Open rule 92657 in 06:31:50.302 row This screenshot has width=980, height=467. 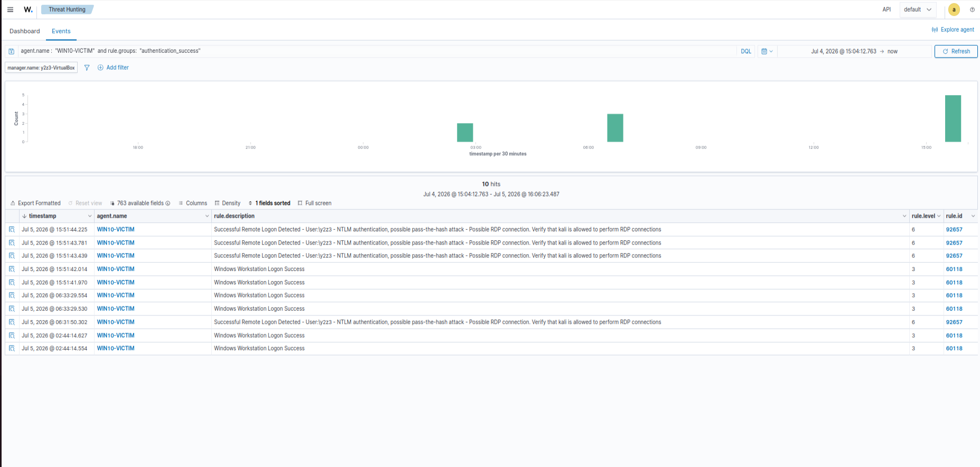coord(954,322)
